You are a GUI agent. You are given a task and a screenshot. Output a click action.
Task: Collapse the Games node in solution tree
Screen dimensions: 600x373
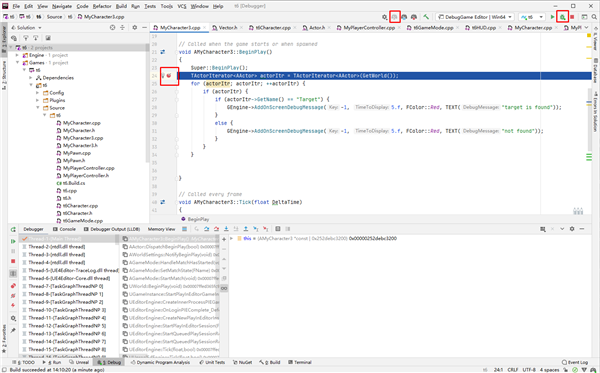tap(17, 63)
